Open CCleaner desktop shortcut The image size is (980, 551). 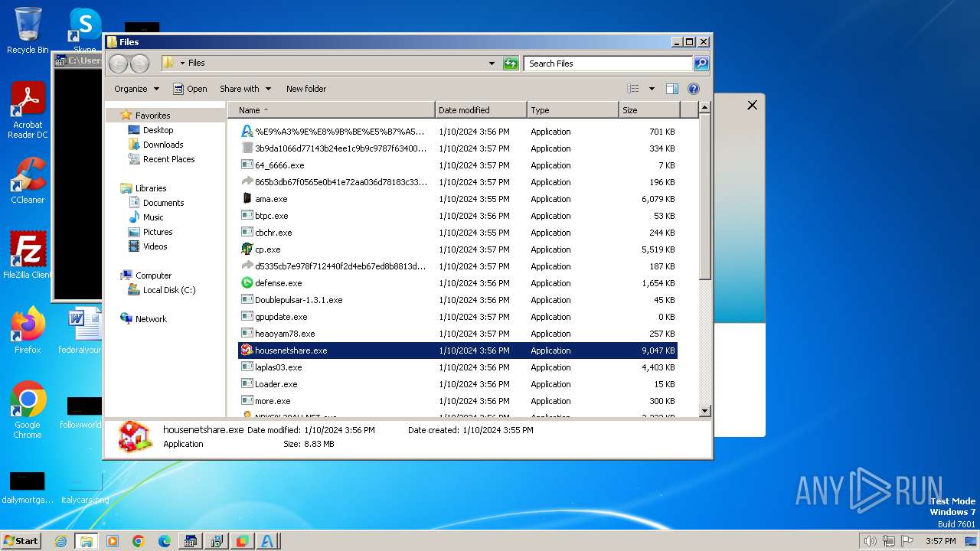(x=28, y=181)
